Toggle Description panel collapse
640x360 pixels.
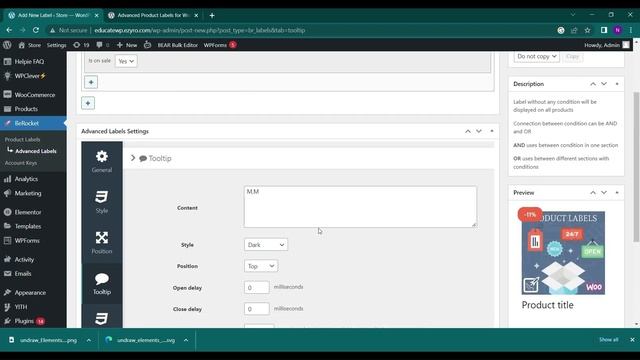(x=617, y=84)
